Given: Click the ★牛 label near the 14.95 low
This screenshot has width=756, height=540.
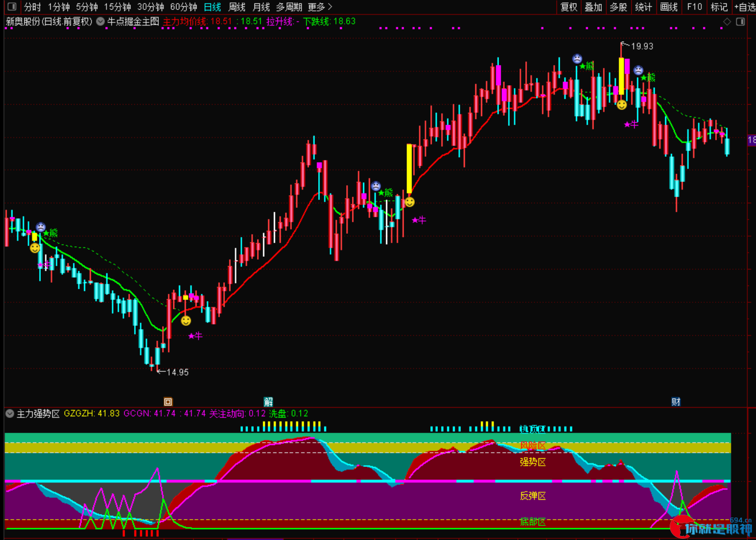Looking at the screenshot, I should pyautogui.click(x=196, y=336).
